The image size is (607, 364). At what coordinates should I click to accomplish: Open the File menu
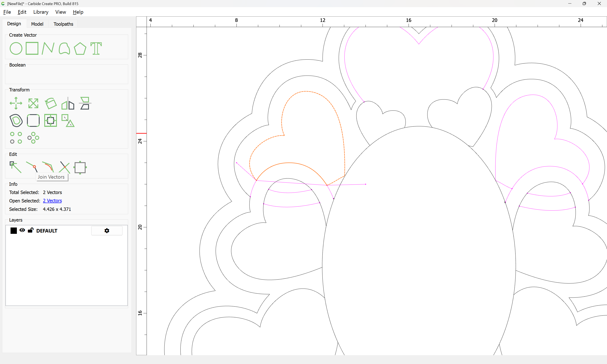pyautogui.click(x=7, y=12)
